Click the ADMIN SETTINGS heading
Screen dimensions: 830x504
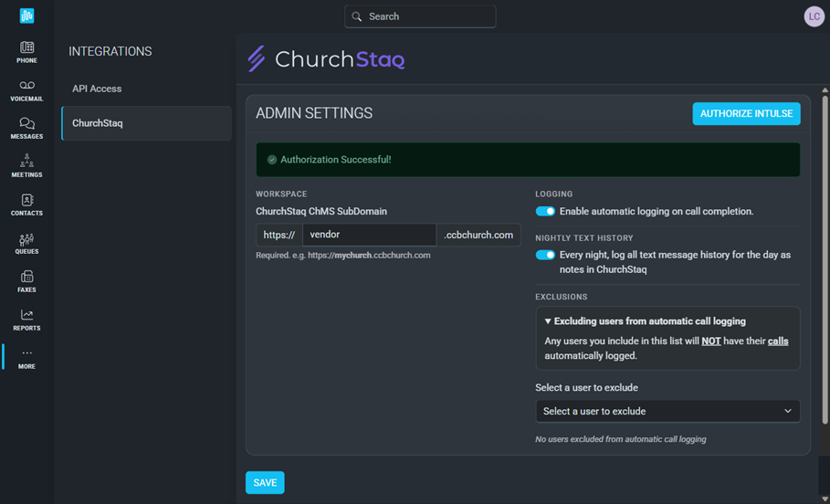click(314, 113)
